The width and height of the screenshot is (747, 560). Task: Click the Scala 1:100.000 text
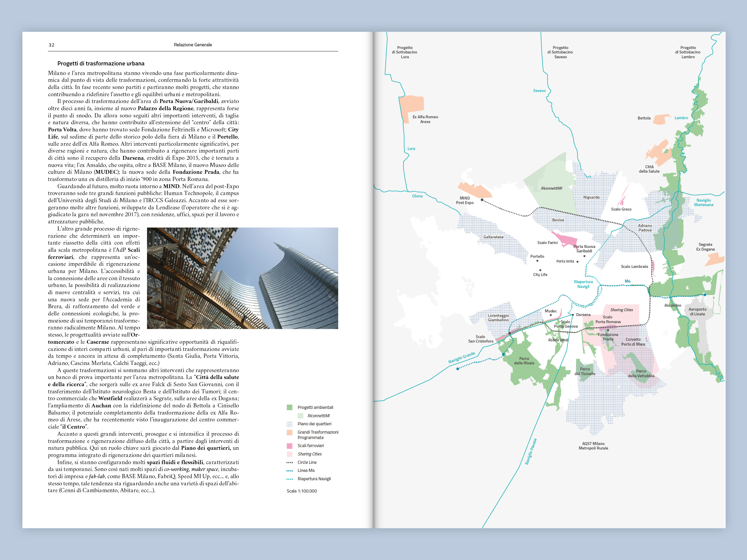pos(301,491)
